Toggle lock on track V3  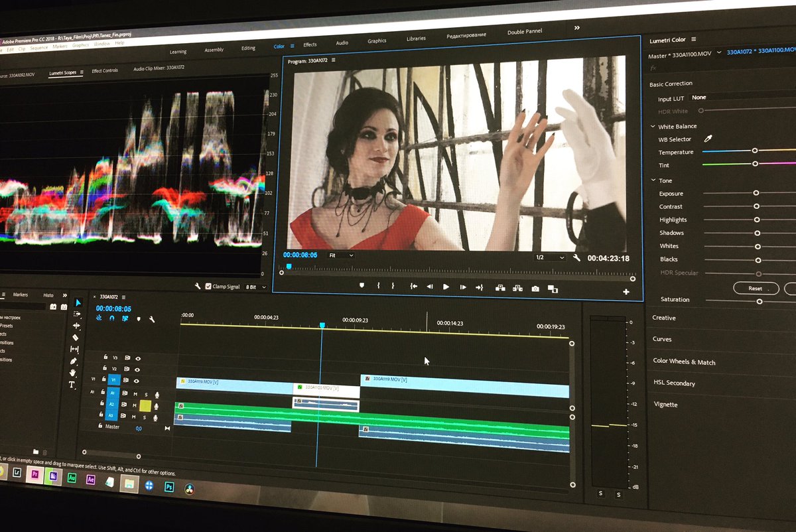point(105,357)
